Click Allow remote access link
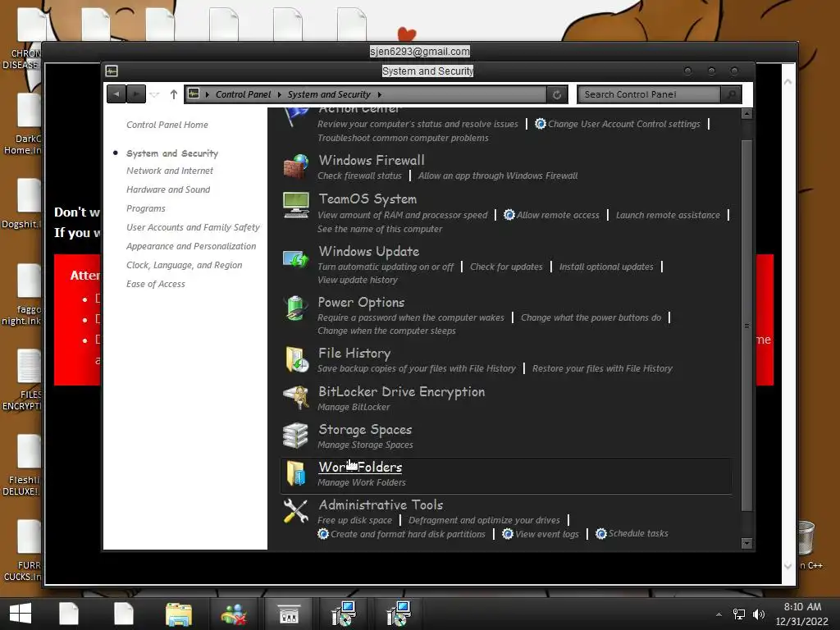 pos(558,216)
